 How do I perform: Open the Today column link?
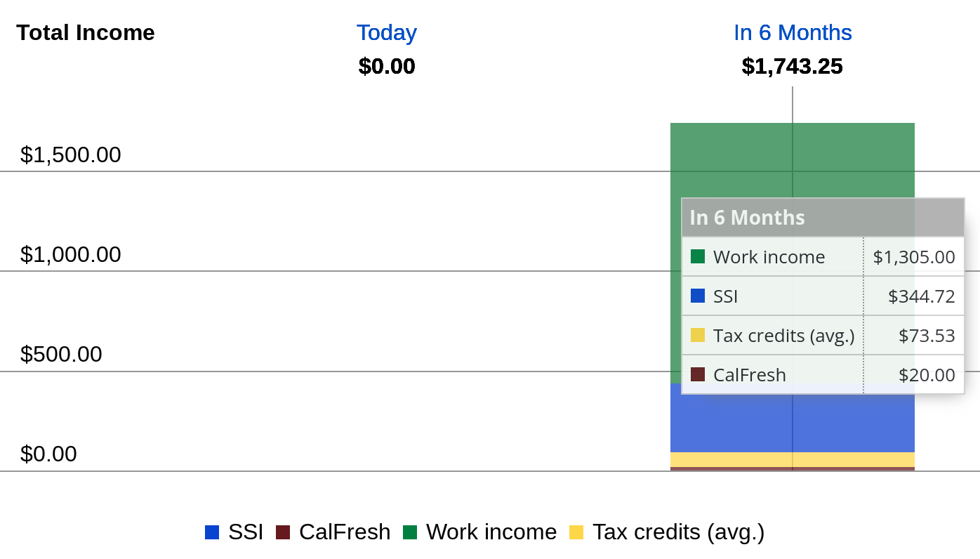pos(387,32)
